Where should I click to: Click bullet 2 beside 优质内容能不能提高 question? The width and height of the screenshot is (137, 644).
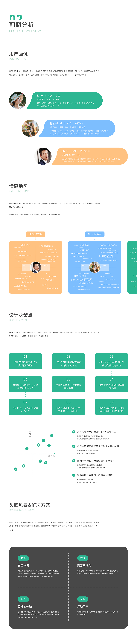(x=74, y=446)
